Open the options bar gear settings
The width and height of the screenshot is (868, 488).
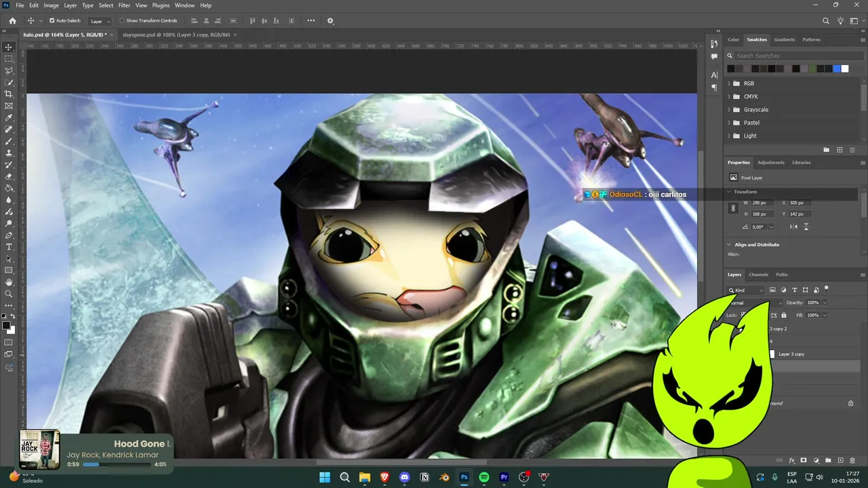(x=330, y=21)
